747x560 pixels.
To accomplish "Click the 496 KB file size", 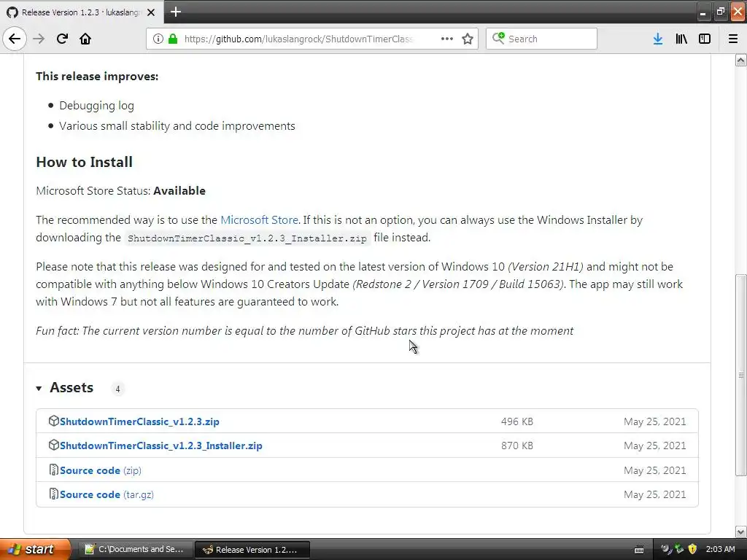I will click(517, 421).
